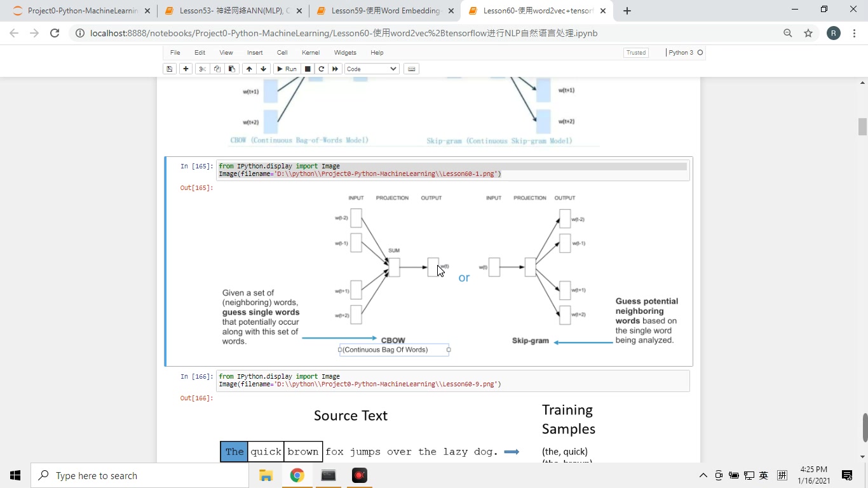The height and width of the screenshot is (488, 868).
Task: Click the In [165] prompt label
Action: 197,166
